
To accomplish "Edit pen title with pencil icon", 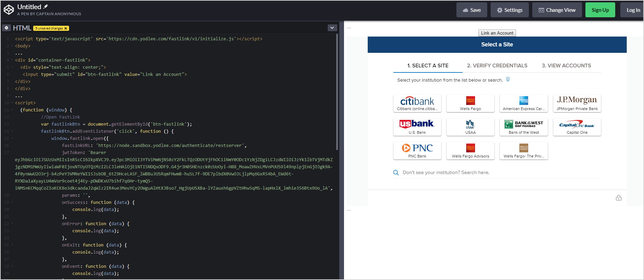I will [46, 6].
